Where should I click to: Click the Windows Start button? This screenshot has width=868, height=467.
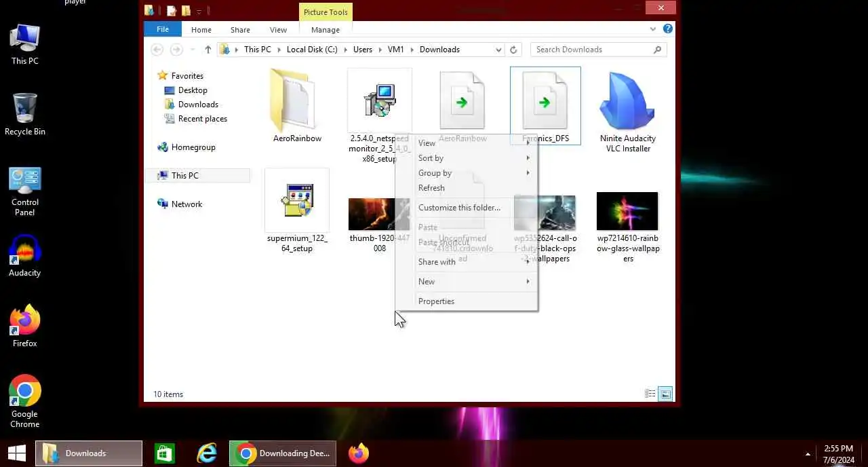[16, 453]
